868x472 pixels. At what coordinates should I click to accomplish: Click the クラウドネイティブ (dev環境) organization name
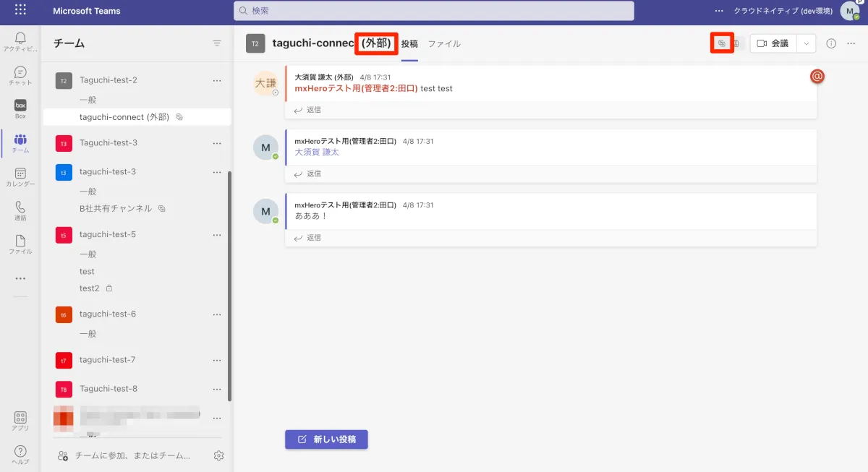784,11
